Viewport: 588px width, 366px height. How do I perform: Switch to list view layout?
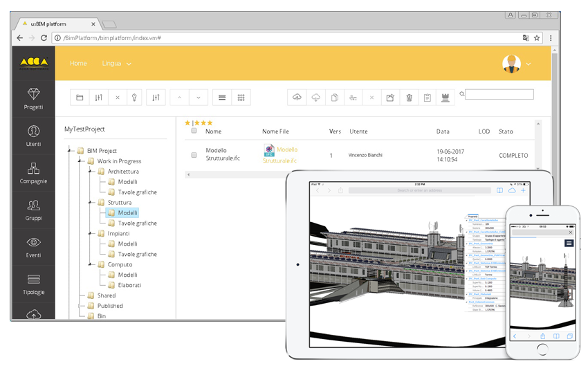click(x=222, y=98)
